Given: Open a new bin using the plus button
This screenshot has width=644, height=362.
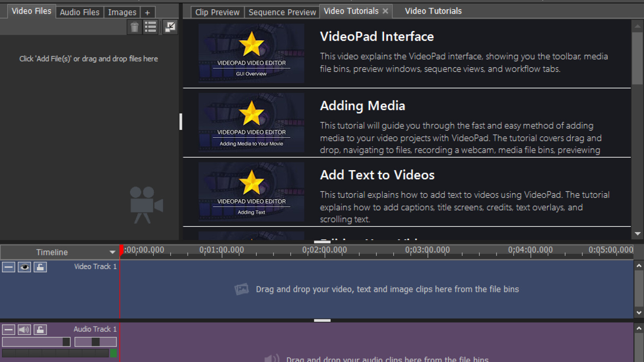Looking at the screenshot, I should point(147,12).
